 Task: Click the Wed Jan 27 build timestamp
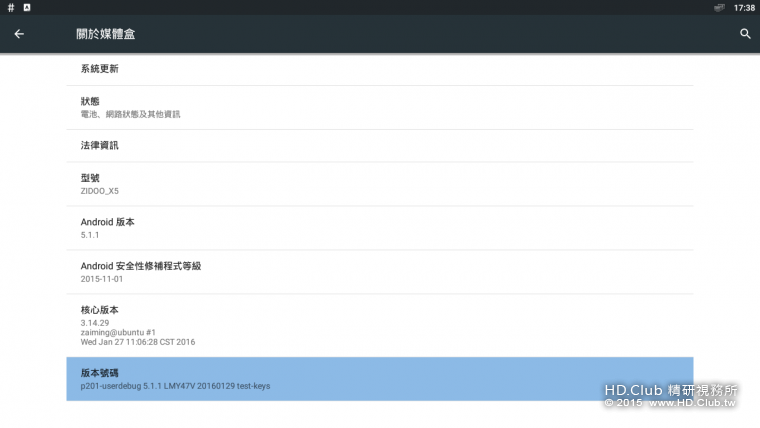[x=138, y=342]
